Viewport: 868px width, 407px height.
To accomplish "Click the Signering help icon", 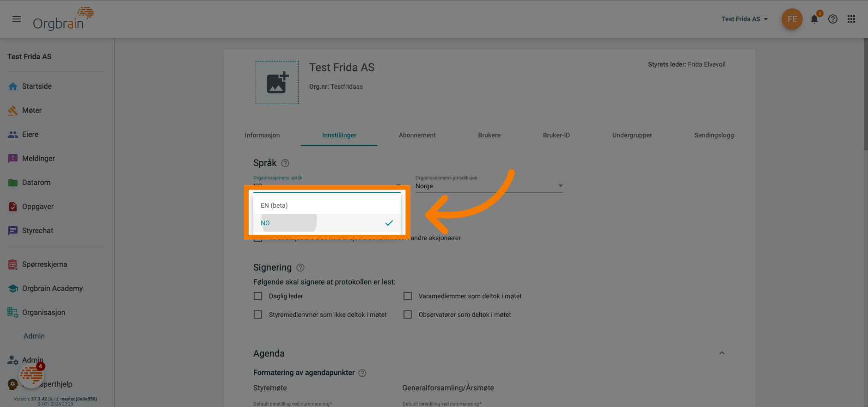I will tap(300, 267).
